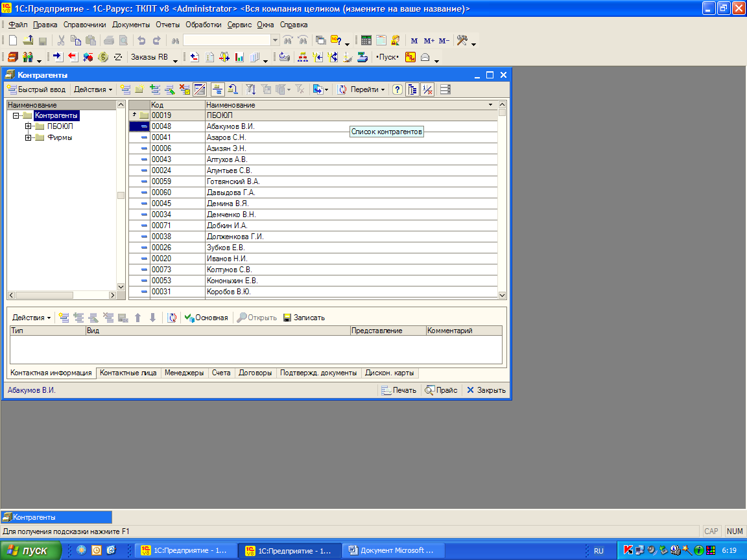
Task: Click the RU language indicator
Action: click(x=599, y=551)
